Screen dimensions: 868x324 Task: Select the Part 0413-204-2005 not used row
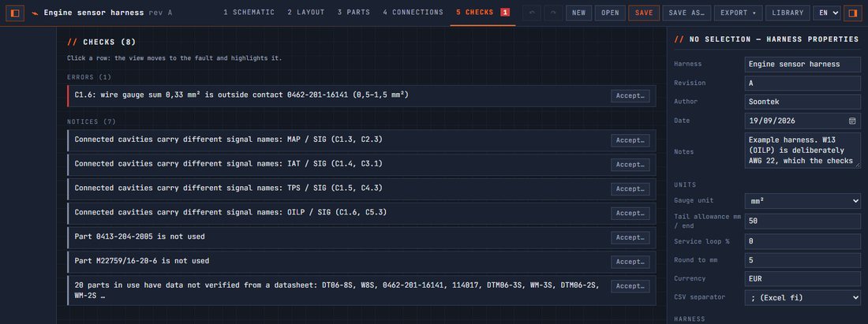point(361,238)
